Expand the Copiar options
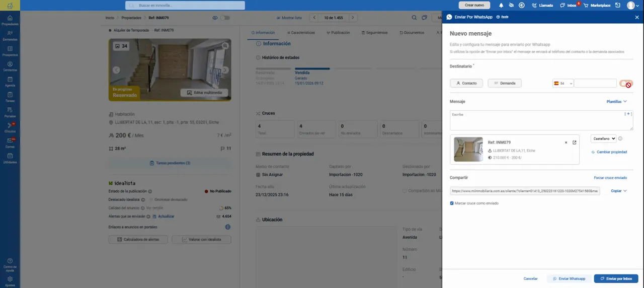The width and height of the screenshot is (644, 288). (619, 191)
